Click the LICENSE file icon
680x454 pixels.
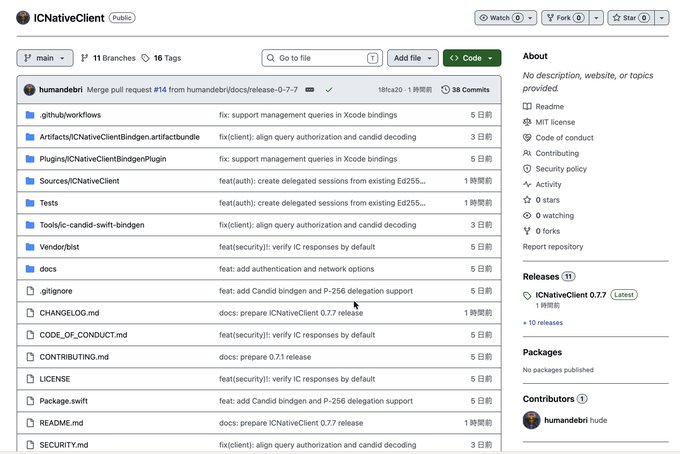pyautogui.click(x=30, y=379)
